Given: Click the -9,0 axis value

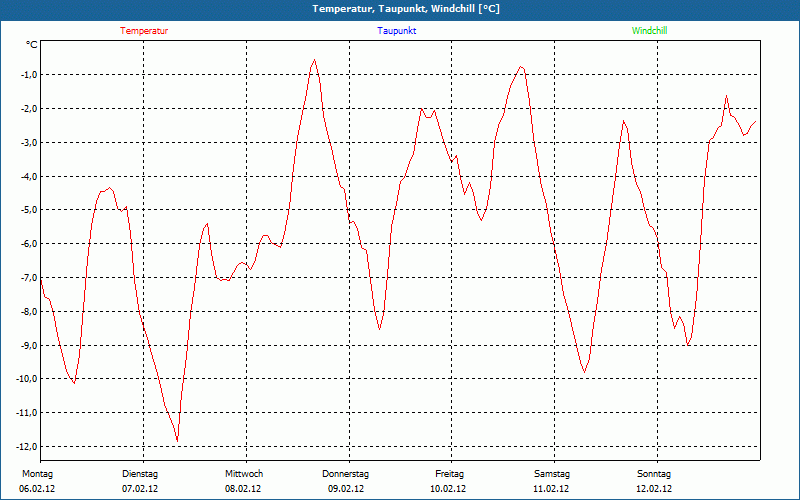Looking at the screenshot, I should click(x=29, y=345).
